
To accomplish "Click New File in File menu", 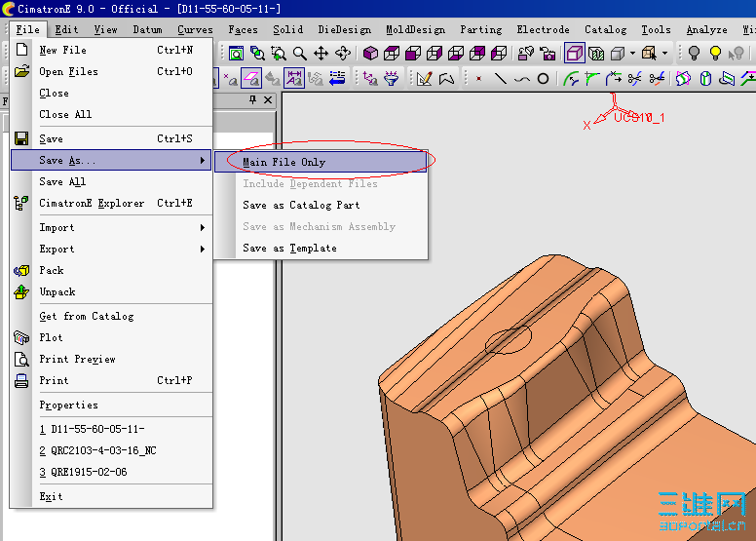I will point(111,50).
